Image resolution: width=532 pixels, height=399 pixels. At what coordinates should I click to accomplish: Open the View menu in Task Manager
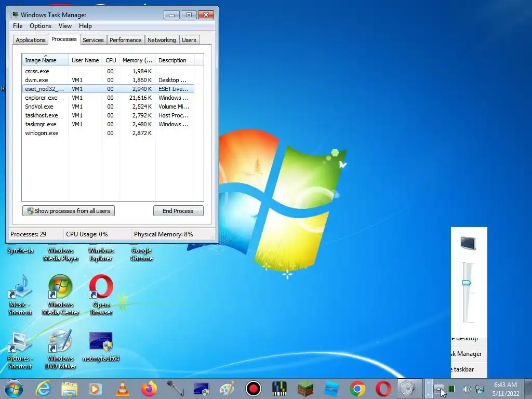65,26
